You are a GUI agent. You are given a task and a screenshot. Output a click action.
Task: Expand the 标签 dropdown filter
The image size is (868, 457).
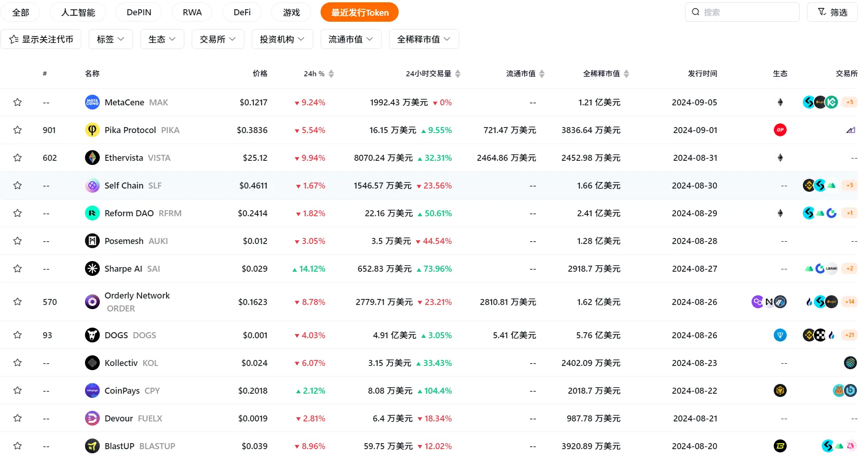tap(110, 39)
